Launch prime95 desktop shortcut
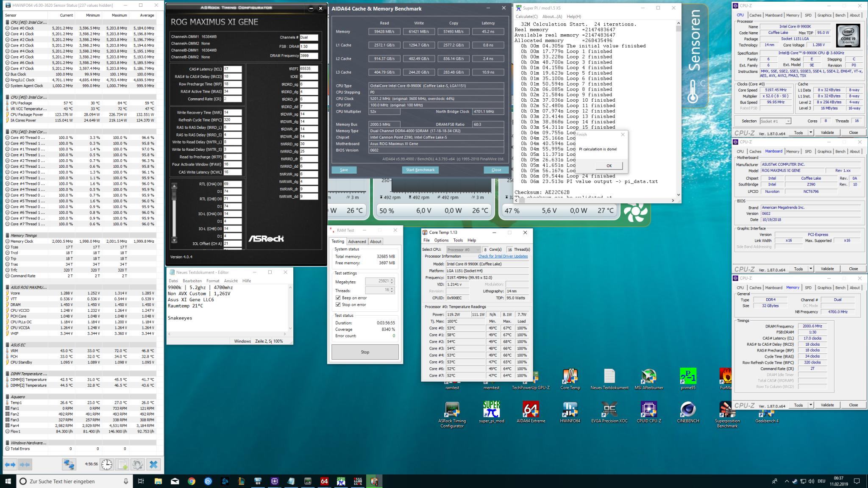The width and height of the screenshot is (868, 488). [x=687, y=379]
